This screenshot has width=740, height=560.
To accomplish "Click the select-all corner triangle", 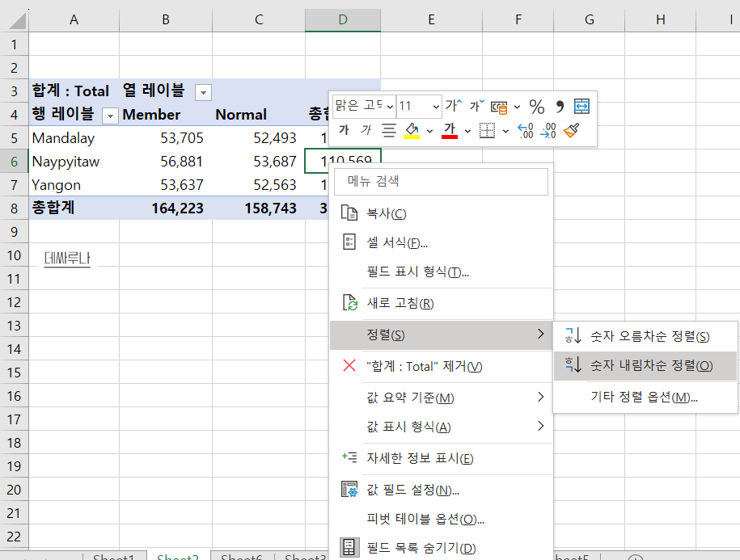I will click(18, 21).
